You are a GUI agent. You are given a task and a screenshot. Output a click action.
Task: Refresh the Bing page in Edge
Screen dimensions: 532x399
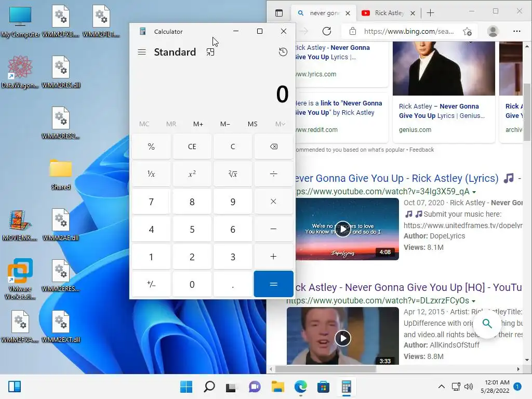[x=327, y=31]
